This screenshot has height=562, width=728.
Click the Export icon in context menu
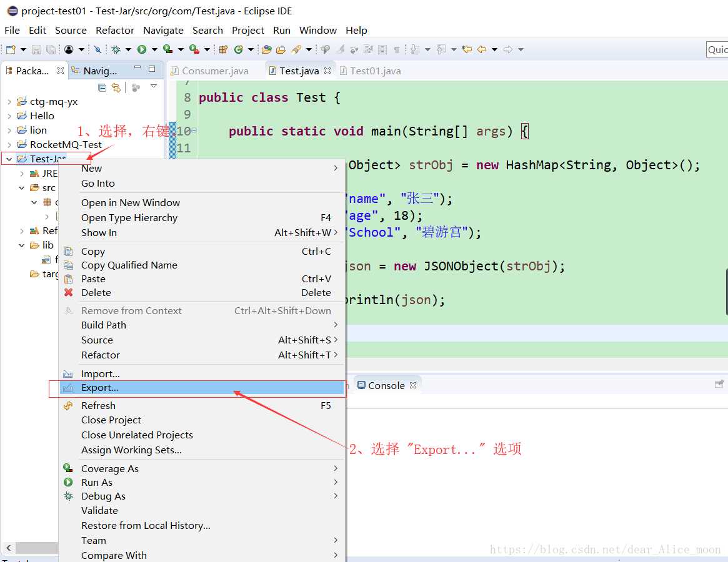click(68, 388)
